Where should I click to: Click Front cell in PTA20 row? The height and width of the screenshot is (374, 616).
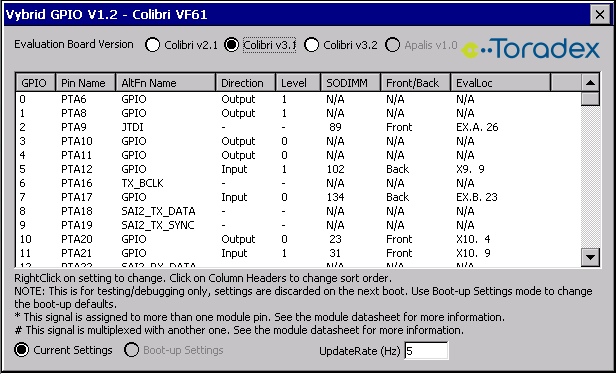point(399,239)
